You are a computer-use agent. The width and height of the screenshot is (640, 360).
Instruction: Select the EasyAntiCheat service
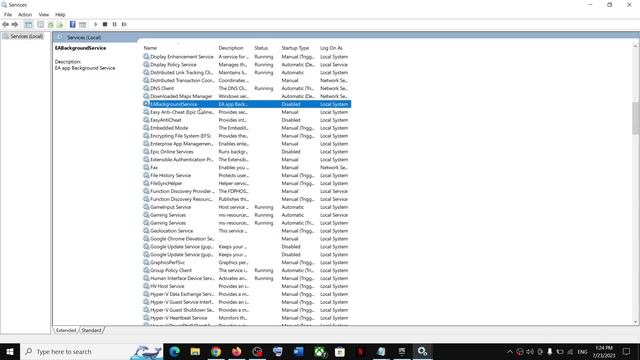pos(247,120)
